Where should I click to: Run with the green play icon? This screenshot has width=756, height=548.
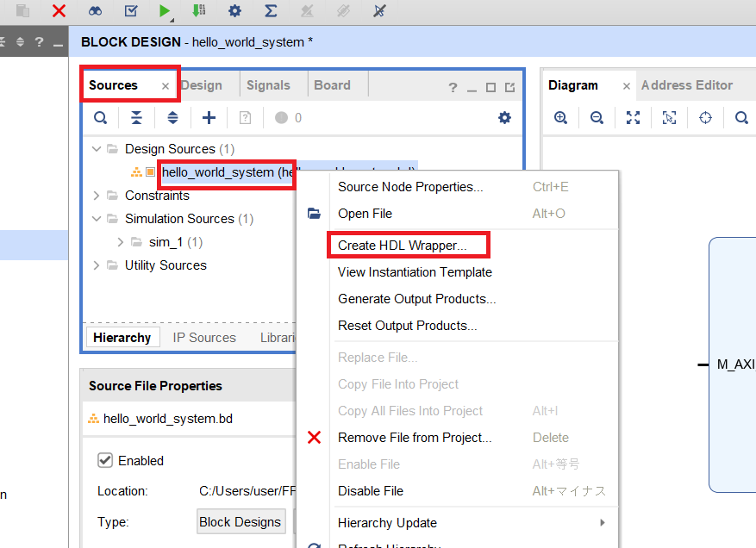tap(165, 10)
